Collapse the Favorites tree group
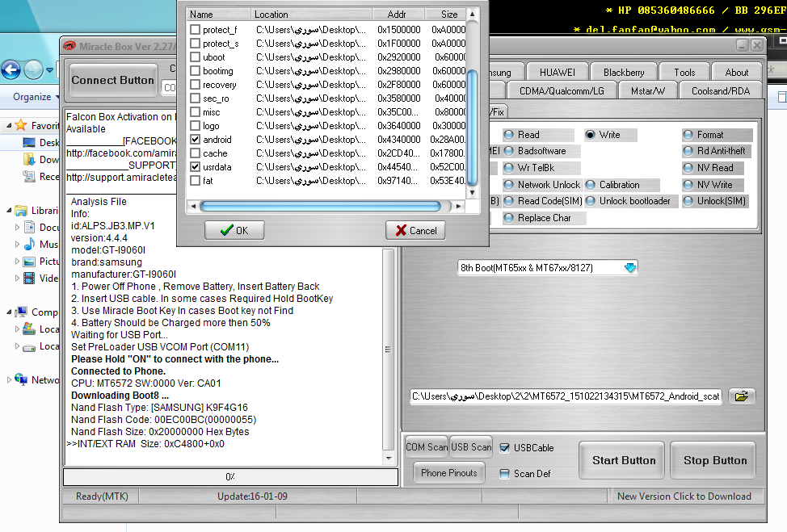787x532 pixels. (x=9, y=125)
